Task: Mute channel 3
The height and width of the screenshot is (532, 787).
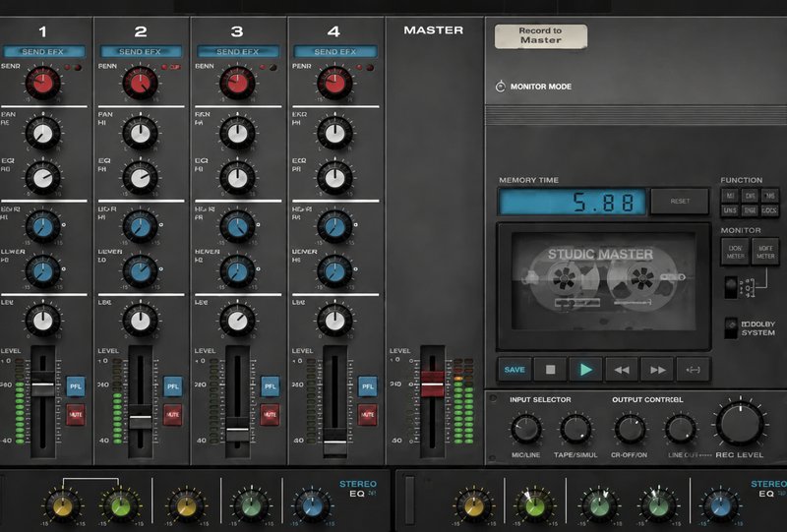Action: tap(270, 415)
